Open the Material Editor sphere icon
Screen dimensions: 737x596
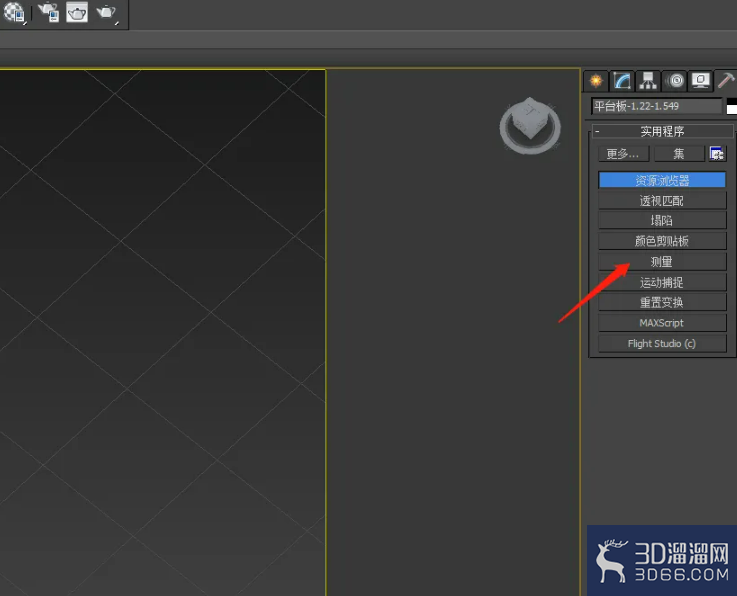(x=14, y=12)
